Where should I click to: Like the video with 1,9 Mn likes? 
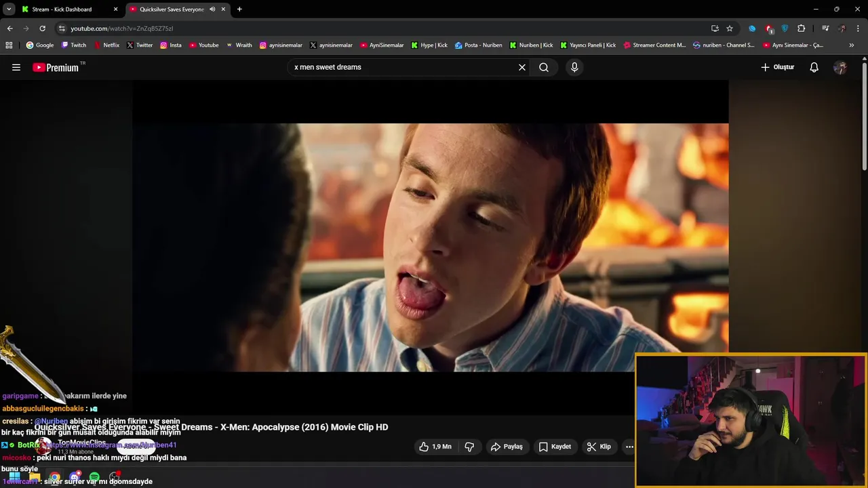click(x=435, y=447)
